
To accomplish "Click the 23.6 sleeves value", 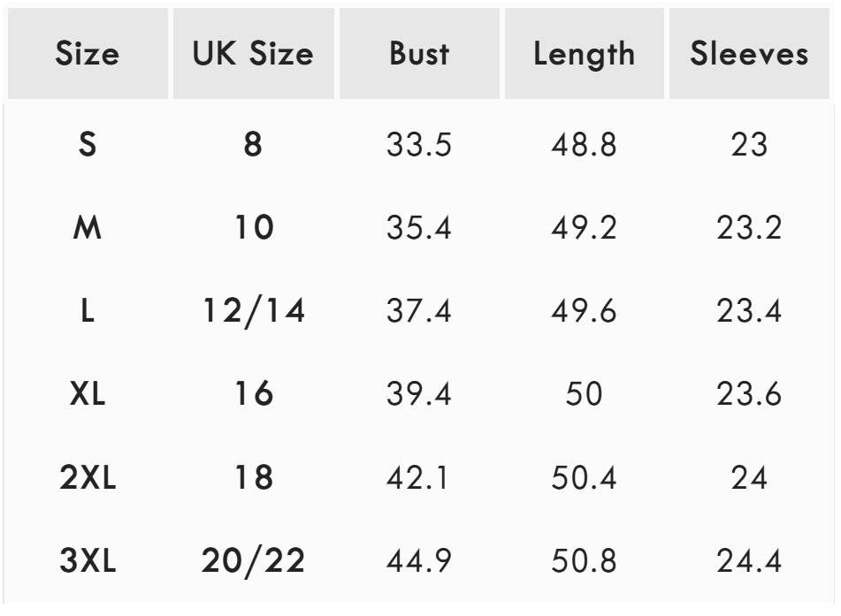I will point(749,394).
